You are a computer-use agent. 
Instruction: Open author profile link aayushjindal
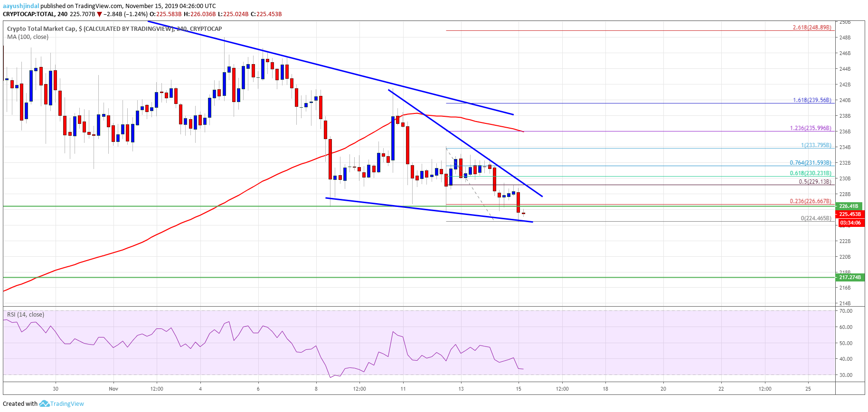pyautogui.click(x=21, y=6)
